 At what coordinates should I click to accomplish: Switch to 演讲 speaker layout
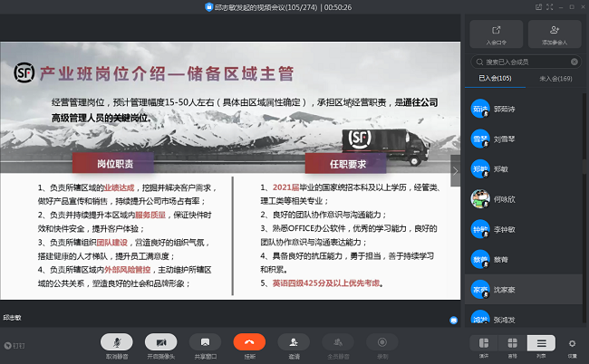(484, 343)
